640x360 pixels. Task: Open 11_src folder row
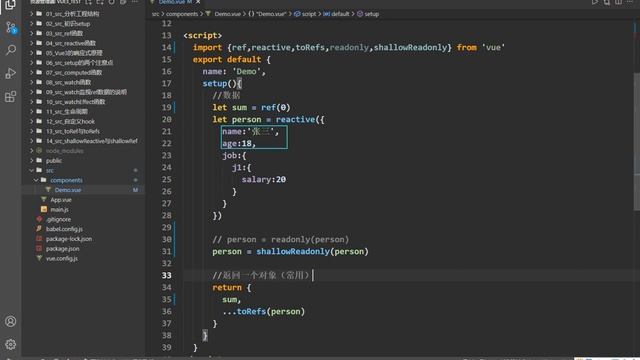pos(83,112)
